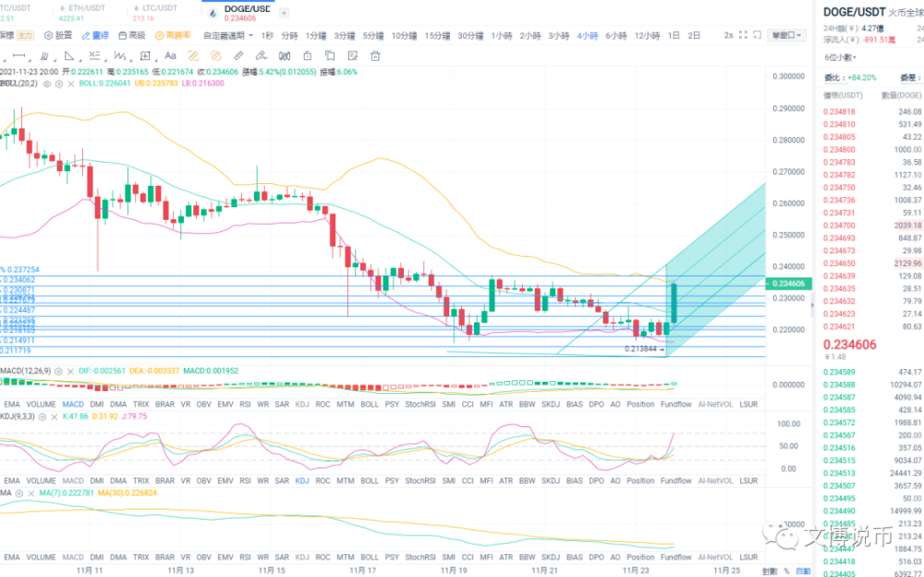
Task: Open MACD(12,26,9) settings gear
Action: (58, 371)
